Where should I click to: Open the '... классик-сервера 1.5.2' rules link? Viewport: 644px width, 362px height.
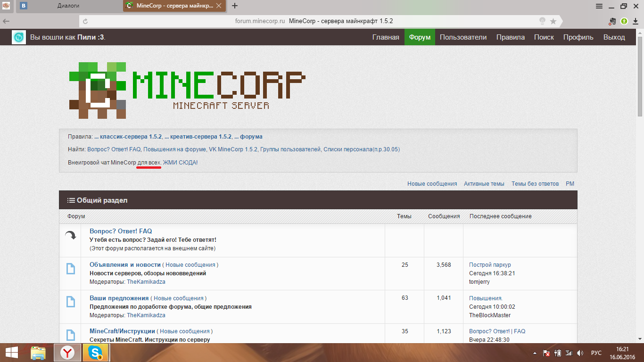click(128, 137)
